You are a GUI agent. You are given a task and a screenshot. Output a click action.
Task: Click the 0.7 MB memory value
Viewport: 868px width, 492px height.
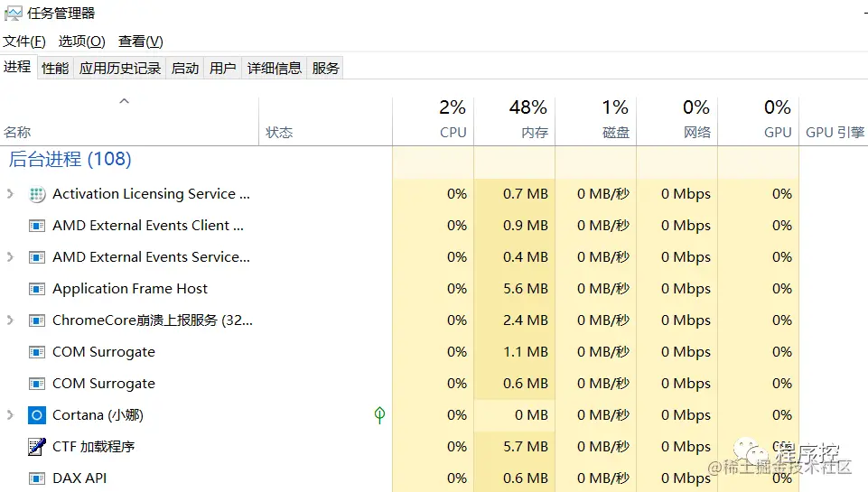tap(526, 194)
